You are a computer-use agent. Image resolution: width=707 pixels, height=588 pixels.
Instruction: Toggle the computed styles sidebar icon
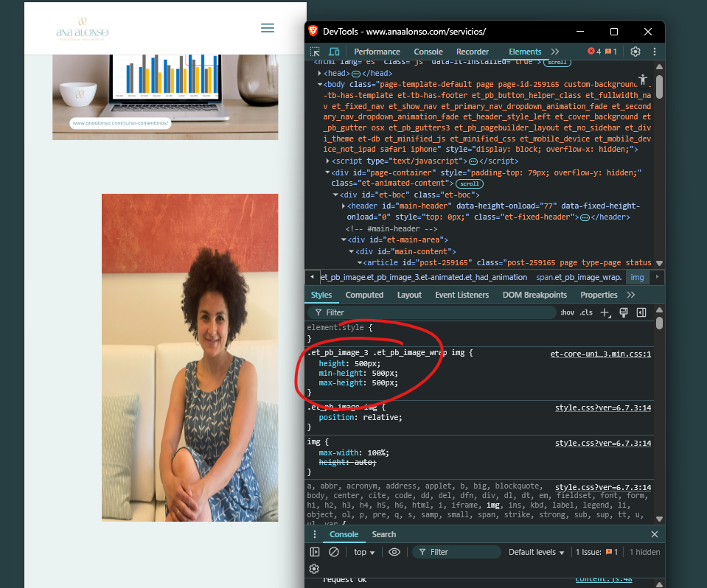[x=641, y=313]
